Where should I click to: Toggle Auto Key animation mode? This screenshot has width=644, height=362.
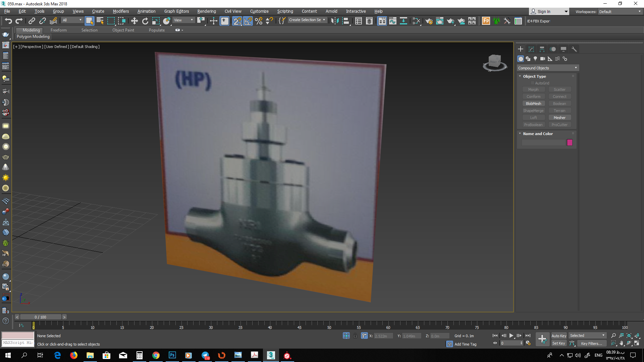click(558, 336)
